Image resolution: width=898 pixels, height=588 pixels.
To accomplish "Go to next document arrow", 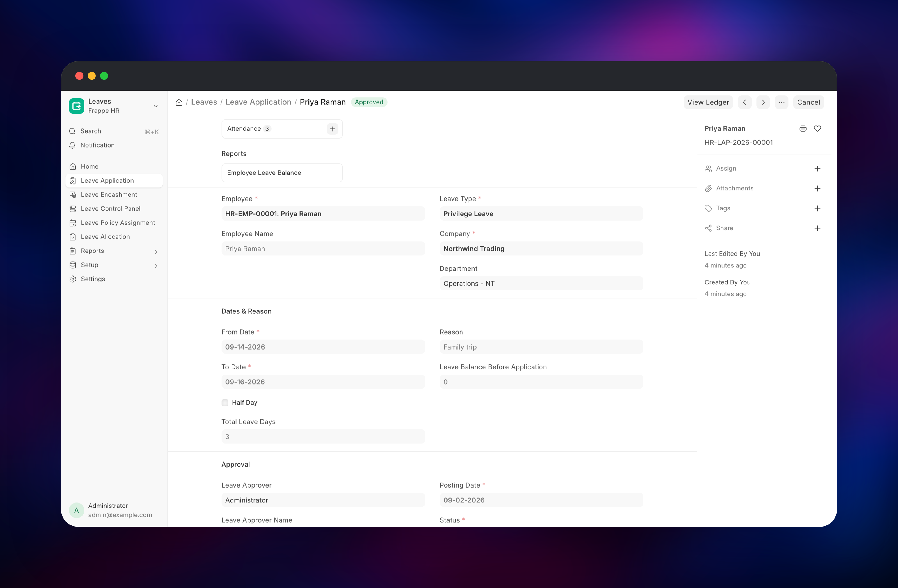I will tap(763, 102).
